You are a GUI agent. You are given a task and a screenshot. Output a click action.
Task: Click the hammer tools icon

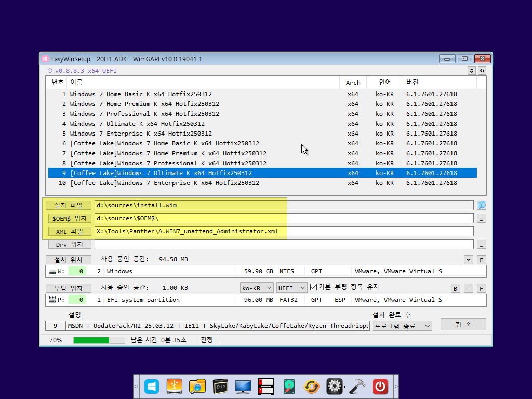pos(357,387)
